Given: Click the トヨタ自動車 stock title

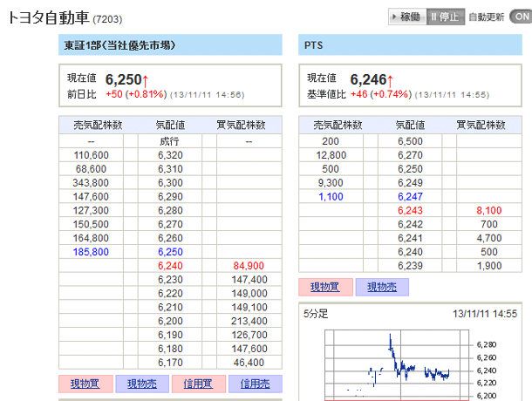Looking at the screenshot, I should click(x=48, y=17).
